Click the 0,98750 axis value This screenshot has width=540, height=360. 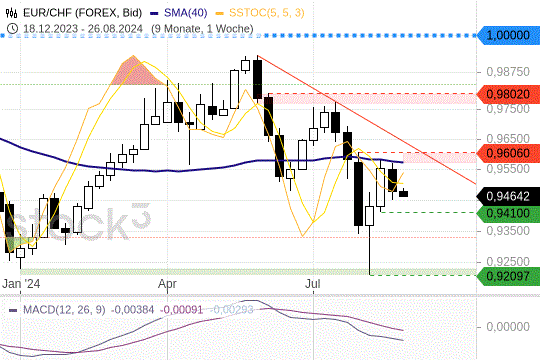508,72
